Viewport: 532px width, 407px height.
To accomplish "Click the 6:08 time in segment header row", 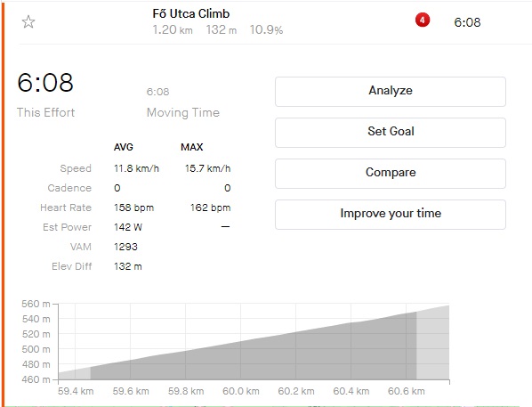I will coord(467,22).
